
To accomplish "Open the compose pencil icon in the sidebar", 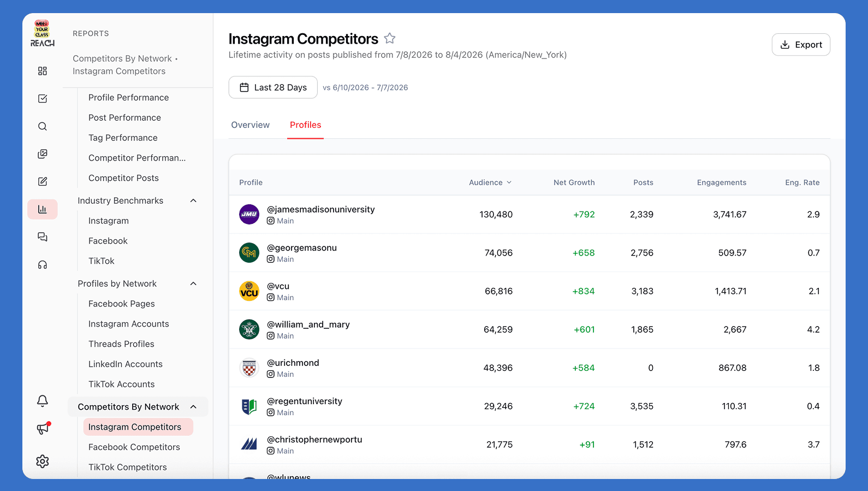I will click(x=43, y=181).
